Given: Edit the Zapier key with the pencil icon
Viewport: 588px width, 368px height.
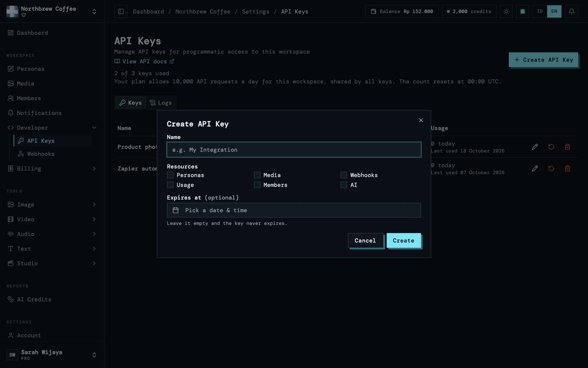Looking at the screenshot, I should pyautogui.click(x=535, y=168).
